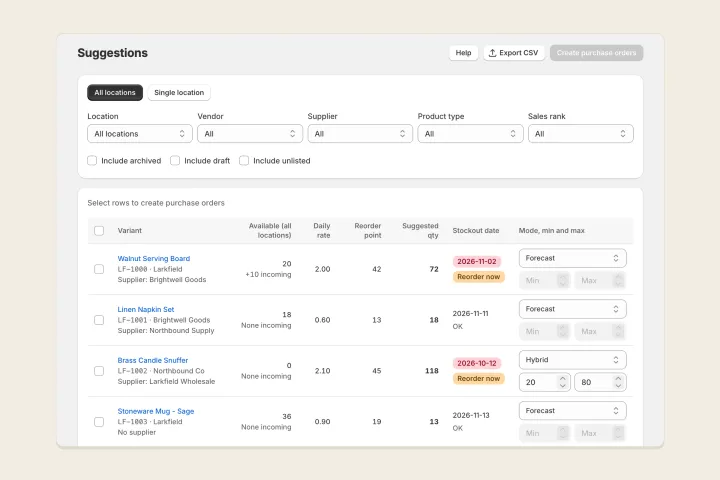Image resolution: width=720 pixels, height=480 pixels.
Task: Open the Brass Candle Snuffer link
Action: coord(152,361)
